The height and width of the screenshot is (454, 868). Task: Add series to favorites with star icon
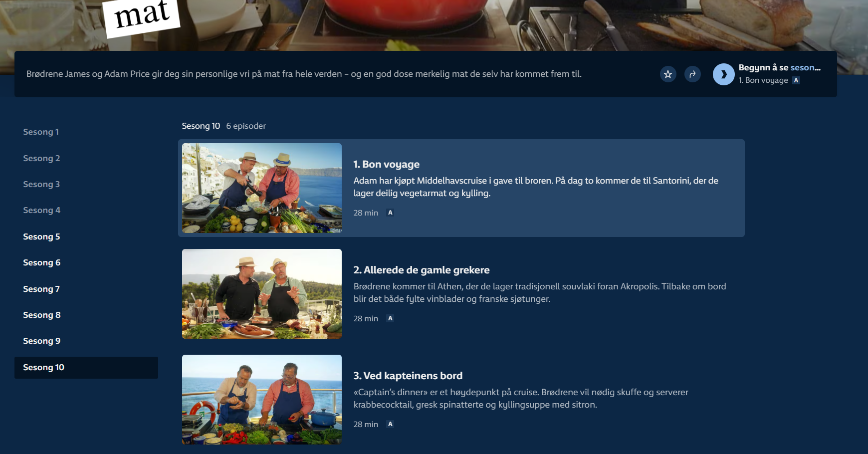[x=668, y=74]
